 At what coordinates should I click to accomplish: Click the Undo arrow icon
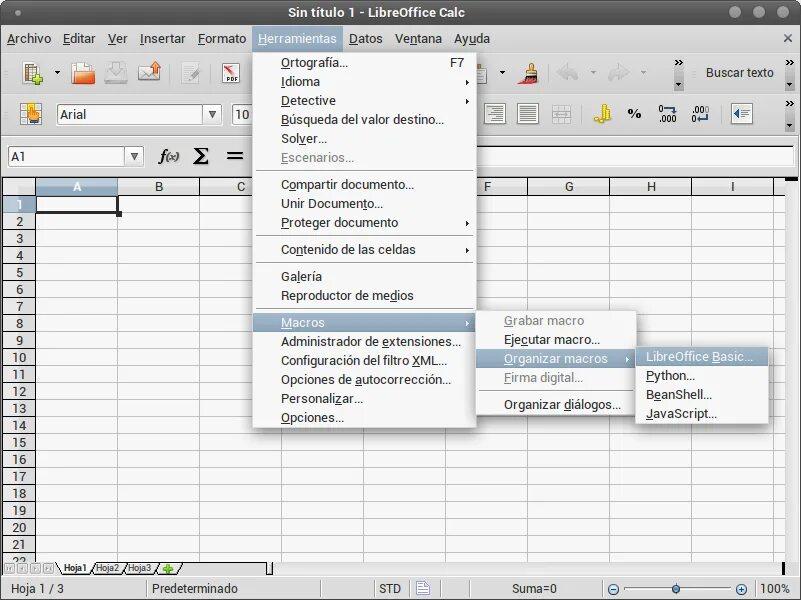567,73
